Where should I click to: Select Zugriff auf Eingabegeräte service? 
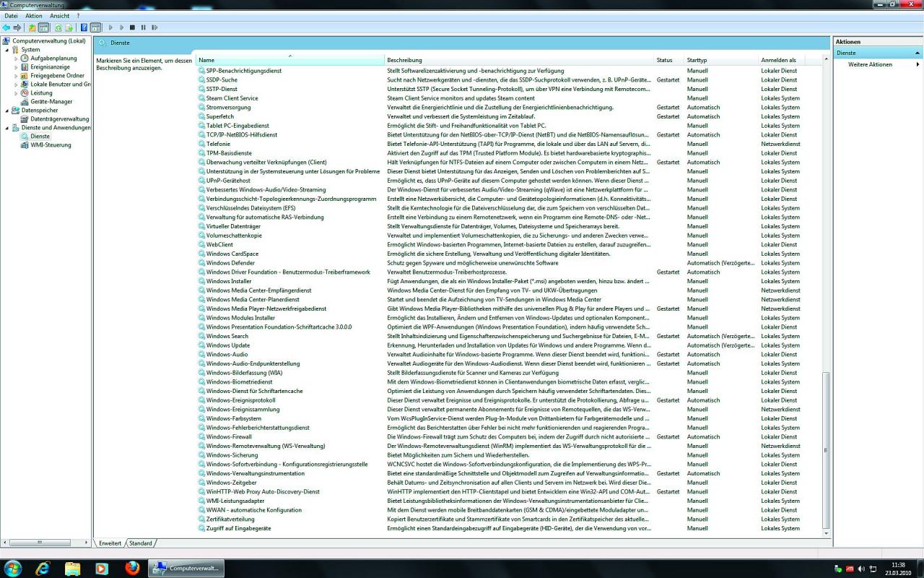238,528
